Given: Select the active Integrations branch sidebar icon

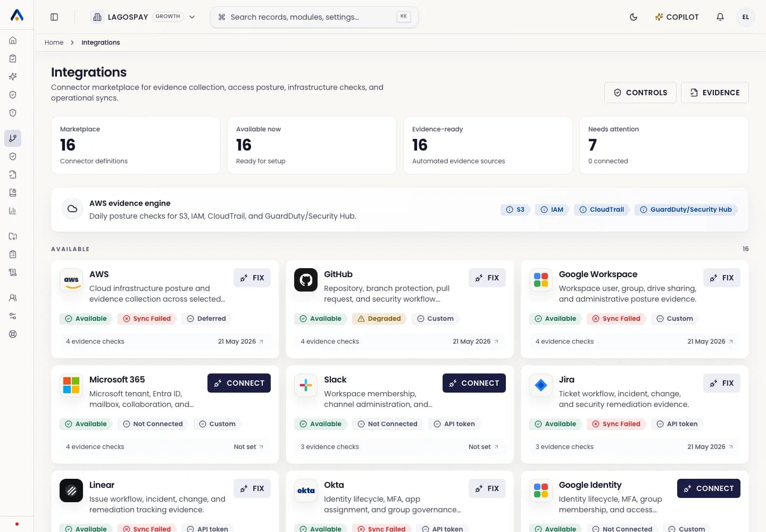Looking at the screenshot, I should click(13, 138).
